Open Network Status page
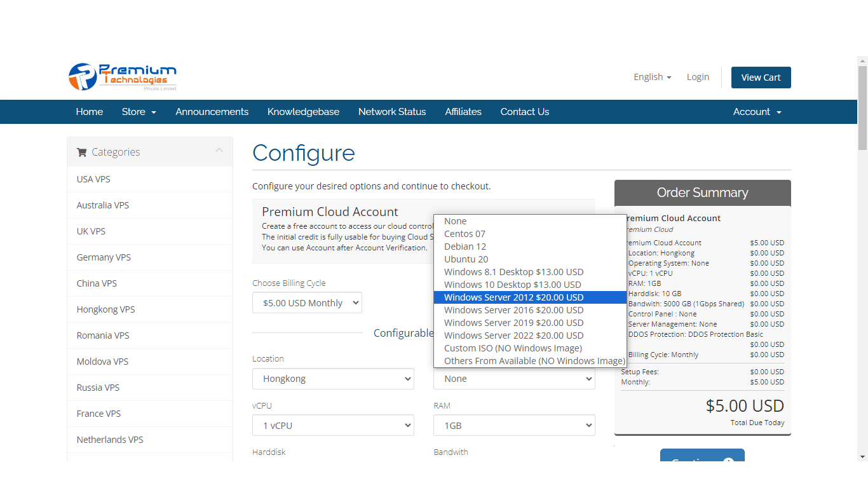The image size is (868, 488). tap(392, 112)
